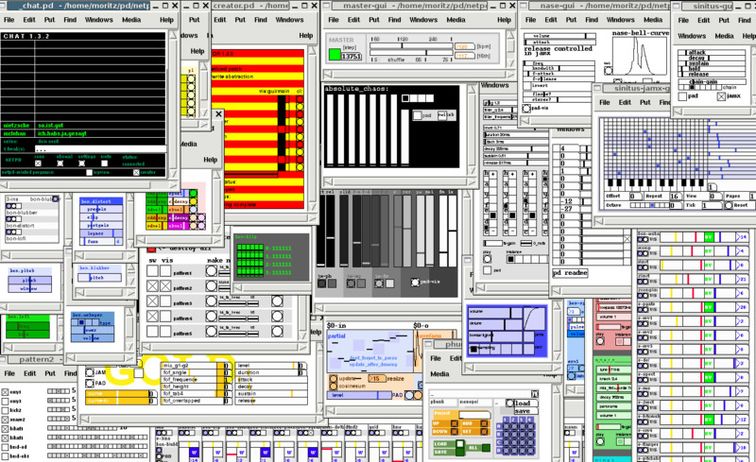Viewport: 756px width, 462px height.
Task: Open window menu of sinitus-gui titlebar
Action: click(x=676, y=6)
